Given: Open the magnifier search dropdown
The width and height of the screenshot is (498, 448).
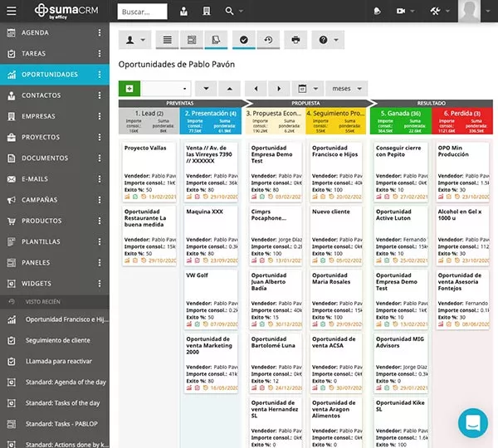Looking at the screenshot, I should pyautogui.click(x=234, y=12).
